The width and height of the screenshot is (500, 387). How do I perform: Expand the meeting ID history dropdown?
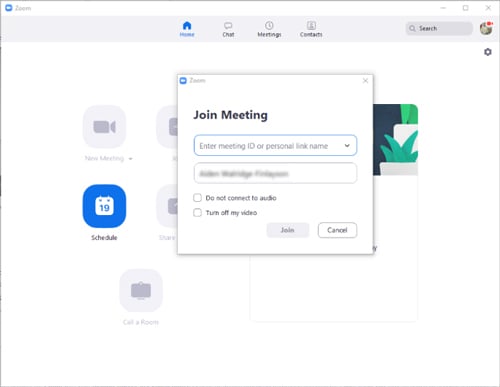347,146
